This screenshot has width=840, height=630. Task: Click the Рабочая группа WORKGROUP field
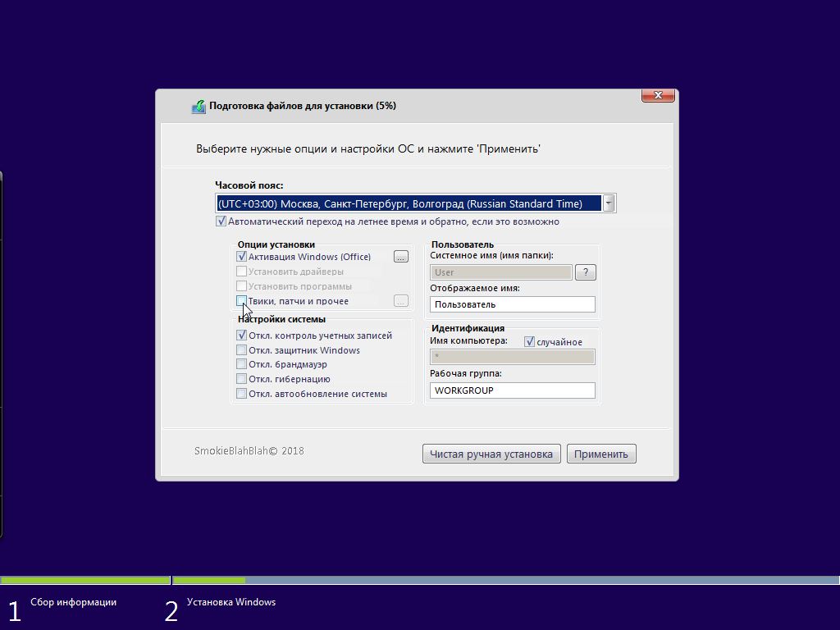(513, 390)
